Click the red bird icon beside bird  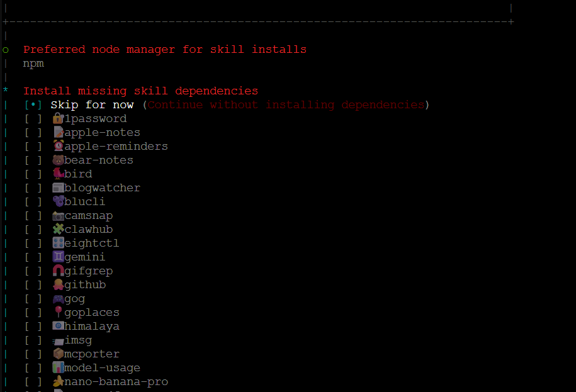coord(58,174)
